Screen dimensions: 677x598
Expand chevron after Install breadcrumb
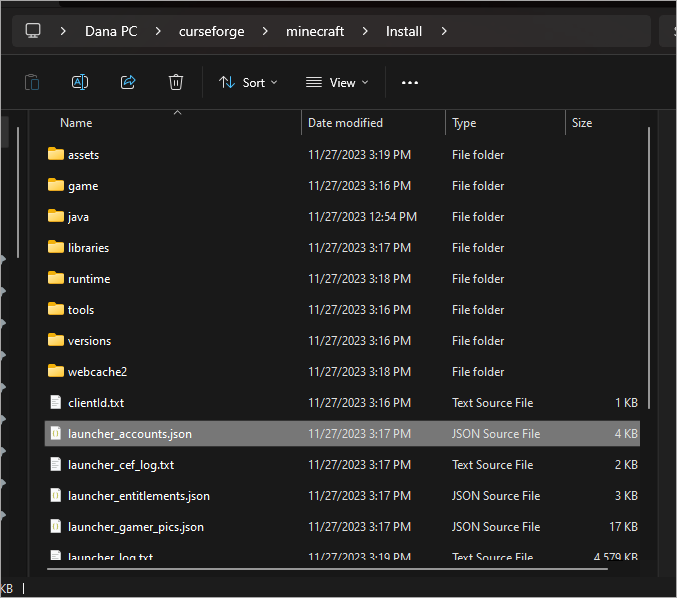point(444,31)
